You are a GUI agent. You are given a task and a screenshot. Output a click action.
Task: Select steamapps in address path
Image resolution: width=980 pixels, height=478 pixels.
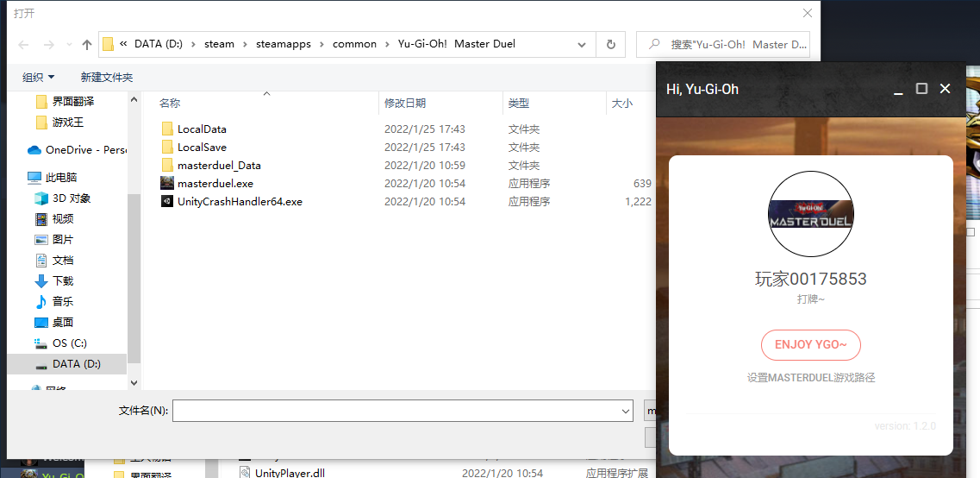click(284, 44)
